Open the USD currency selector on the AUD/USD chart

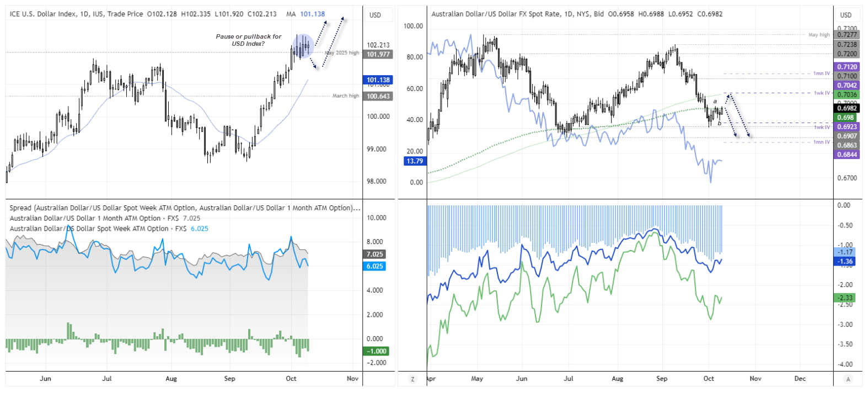[846, 15]
